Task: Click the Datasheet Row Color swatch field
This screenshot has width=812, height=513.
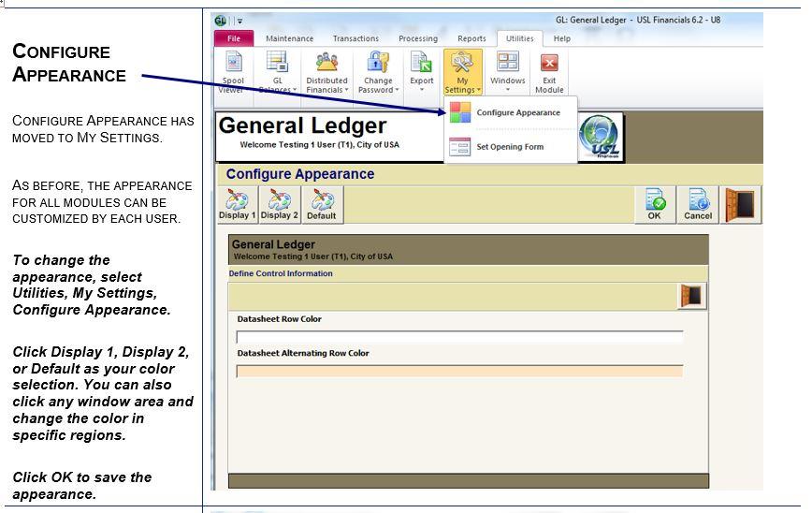Action: 459,337
